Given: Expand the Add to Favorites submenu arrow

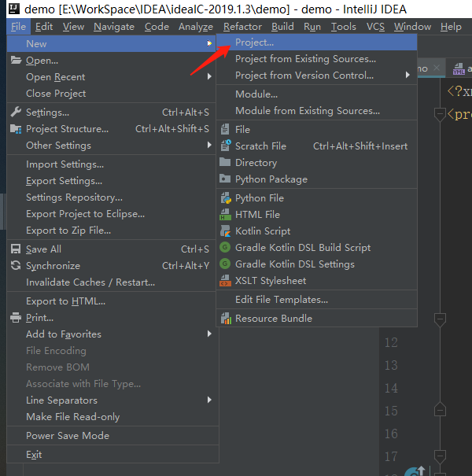Looking at the screenshot, I should tap(209, 334).
